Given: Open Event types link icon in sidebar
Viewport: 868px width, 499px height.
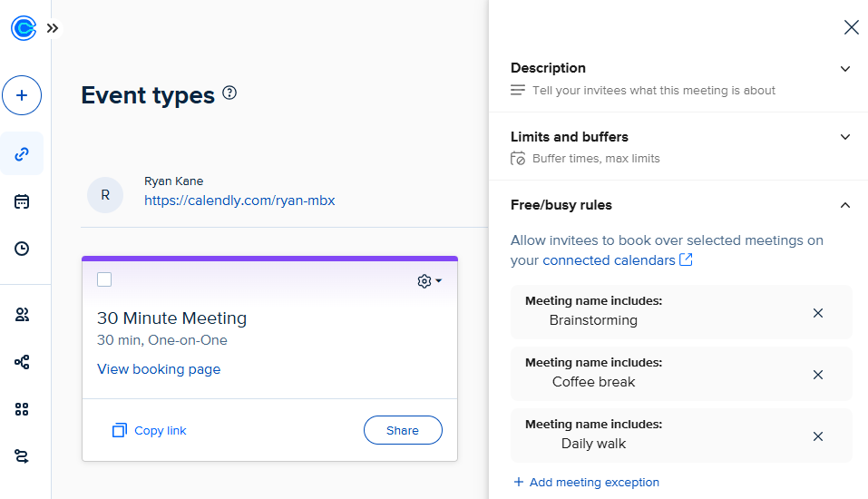Looking at the screenshot, I should [22, 153].
